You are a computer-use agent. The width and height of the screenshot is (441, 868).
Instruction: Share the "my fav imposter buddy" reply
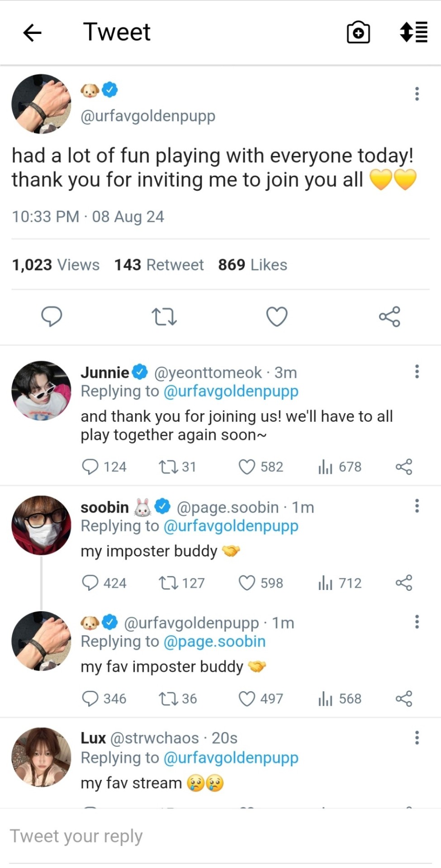click(x=403, y=698)
